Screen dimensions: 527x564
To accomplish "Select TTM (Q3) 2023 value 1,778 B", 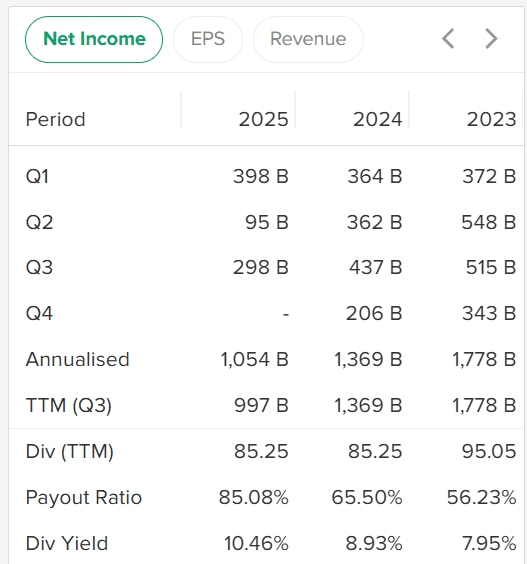I will [x=484, y=405].
